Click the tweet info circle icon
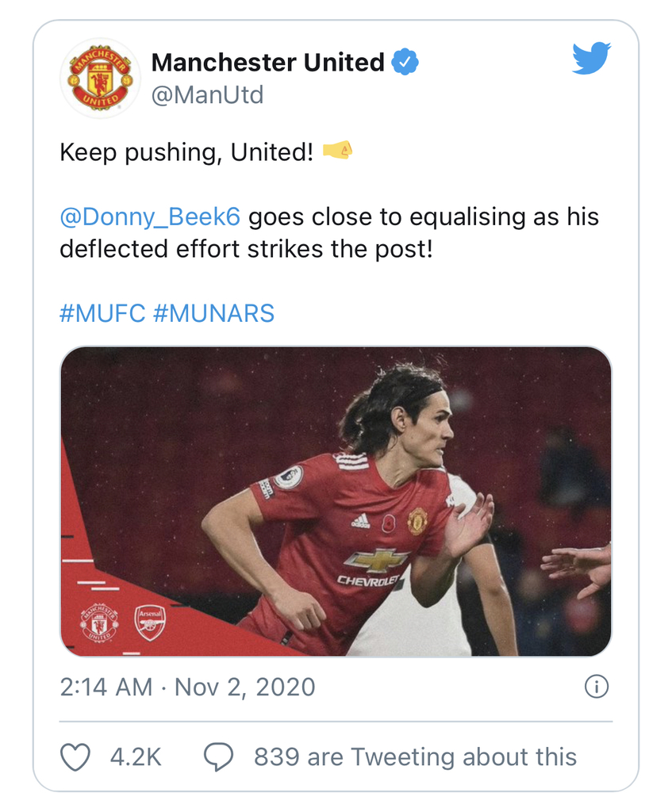This screenshot has height=812, width=672. (x=597, y=687)
